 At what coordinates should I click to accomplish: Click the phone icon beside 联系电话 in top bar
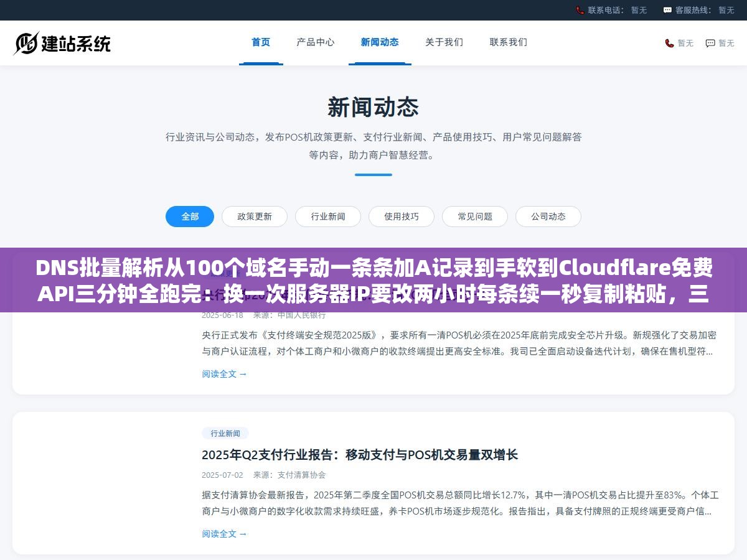[580, 10]
